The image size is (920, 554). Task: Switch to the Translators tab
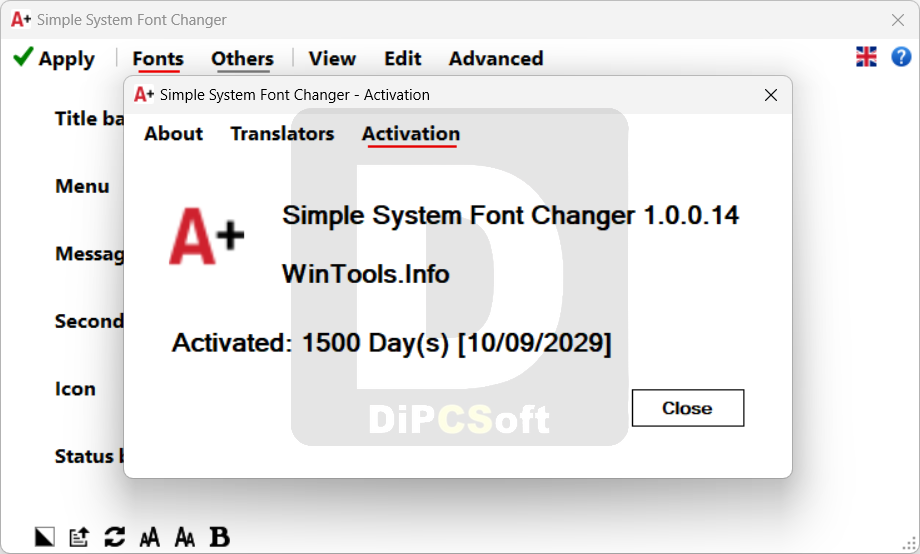click(282, 134)
